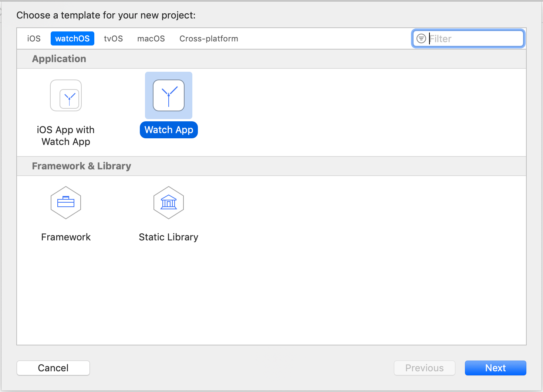This screenshot has width=543, height=392.
Task: Switch to the tvOS tab
Action: [113, 38]
